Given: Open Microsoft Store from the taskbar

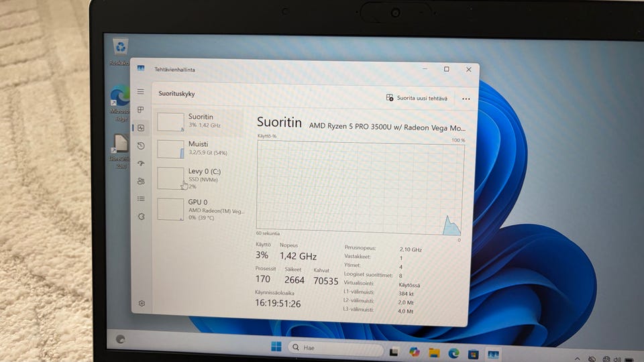Looking at the screenshot, I should tap(473, 353).
